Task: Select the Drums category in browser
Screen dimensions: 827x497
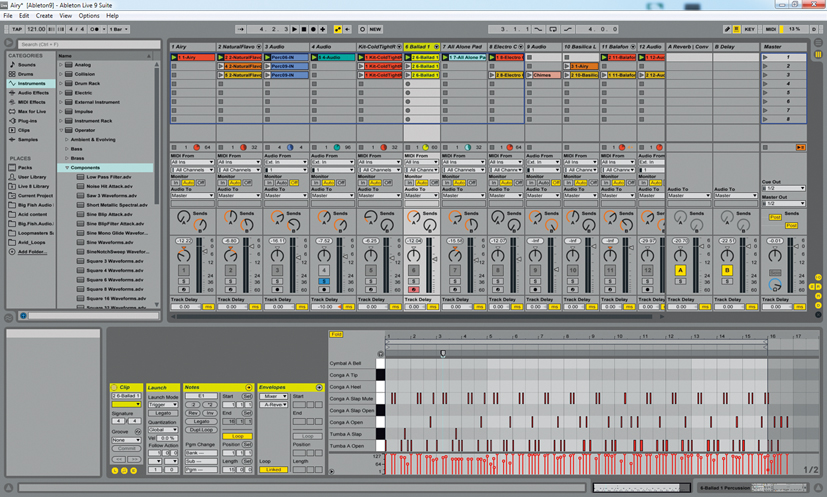Action: (x=25, y=74)
